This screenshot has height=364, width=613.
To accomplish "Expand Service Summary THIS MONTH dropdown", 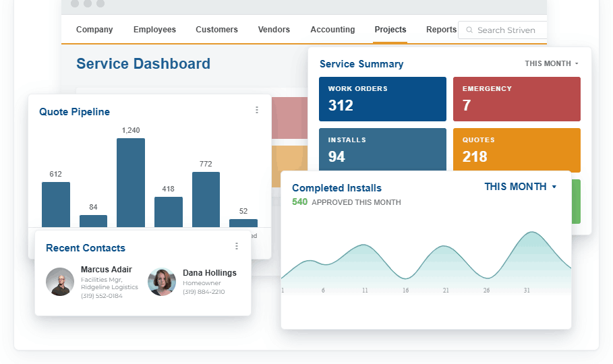I will (x=552, y=63).
